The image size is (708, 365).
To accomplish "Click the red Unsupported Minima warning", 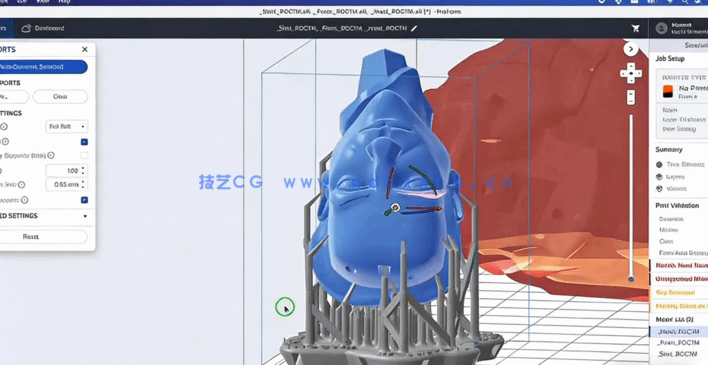I will click(x=679, y=279).
